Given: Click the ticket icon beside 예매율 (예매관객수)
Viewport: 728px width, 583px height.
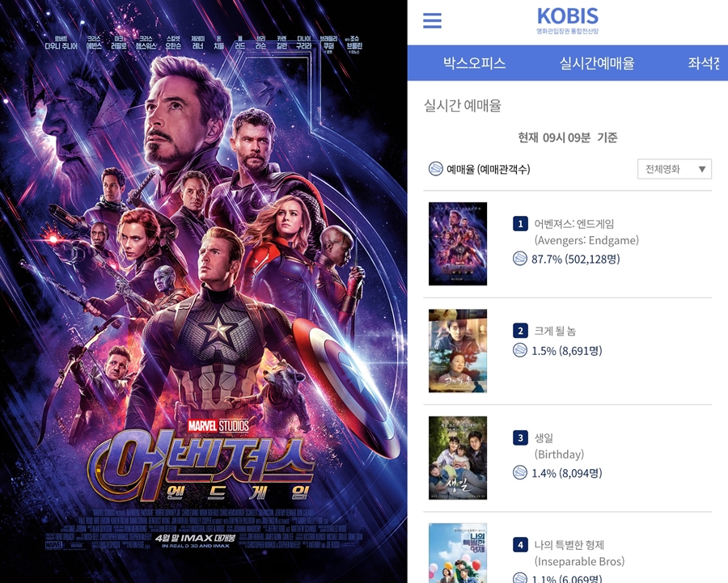Looking at the screenshot, I should coord(435,169).
